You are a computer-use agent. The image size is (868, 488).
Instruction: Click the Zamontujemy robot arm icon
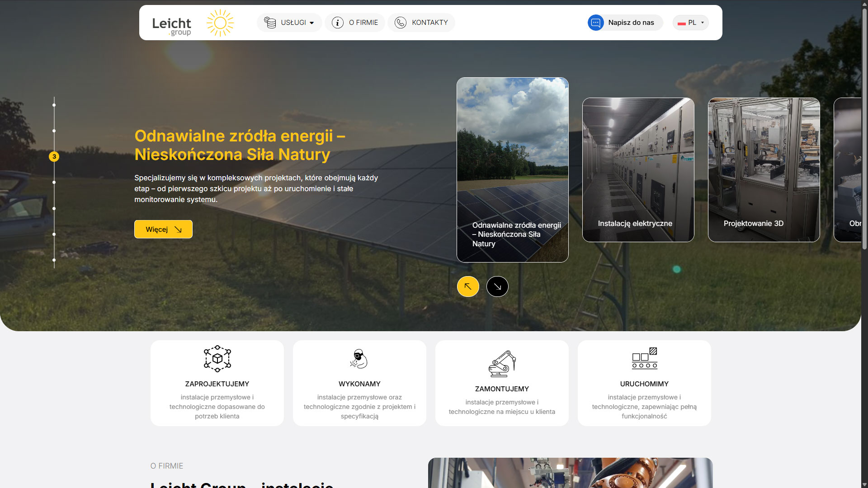coord(502,363)
